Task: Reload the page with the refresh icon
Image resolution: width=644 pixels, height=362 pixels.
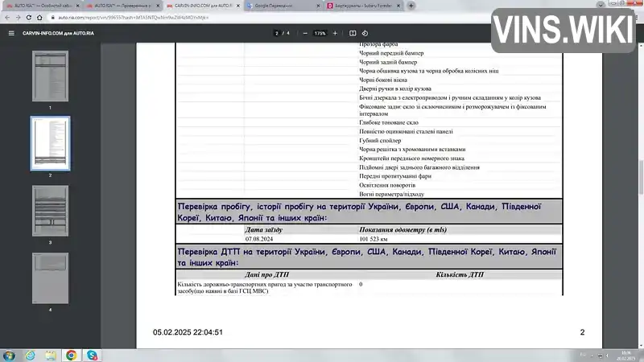Action: click(x=29, y=18)
